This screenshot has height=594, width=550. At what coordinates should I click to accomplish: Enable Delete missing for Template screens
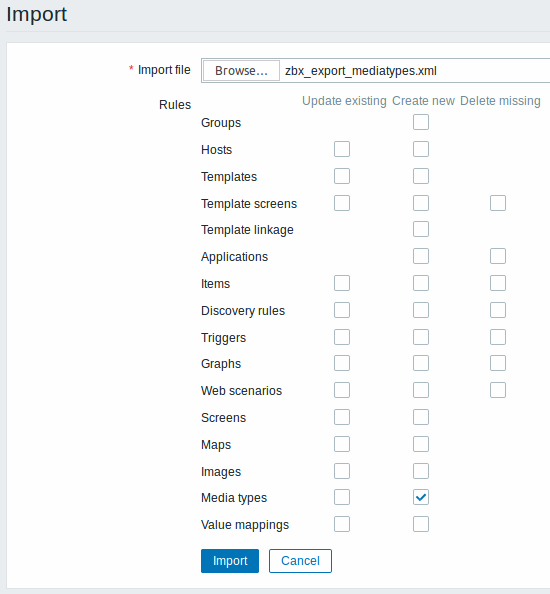(498, 203)
